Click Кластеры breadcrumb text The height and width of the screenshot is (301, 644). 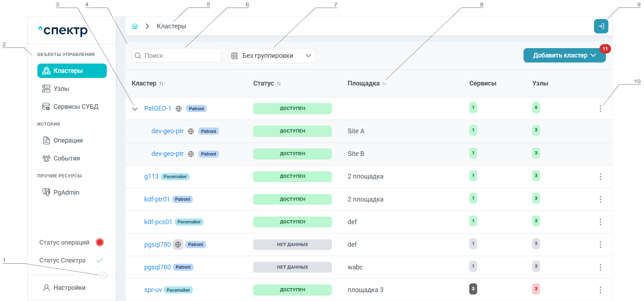click(172, 26)
